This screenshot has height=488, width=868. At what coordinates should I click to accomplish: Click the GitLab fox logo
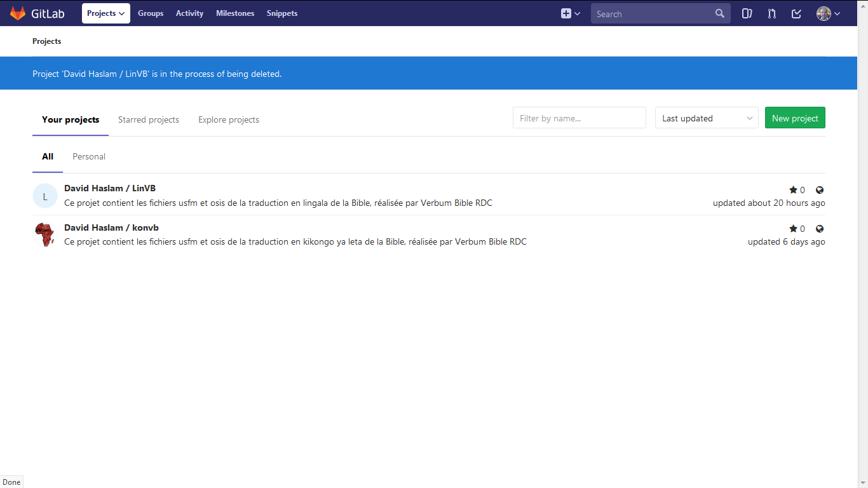pyautogui.click(x=18, y=13)
